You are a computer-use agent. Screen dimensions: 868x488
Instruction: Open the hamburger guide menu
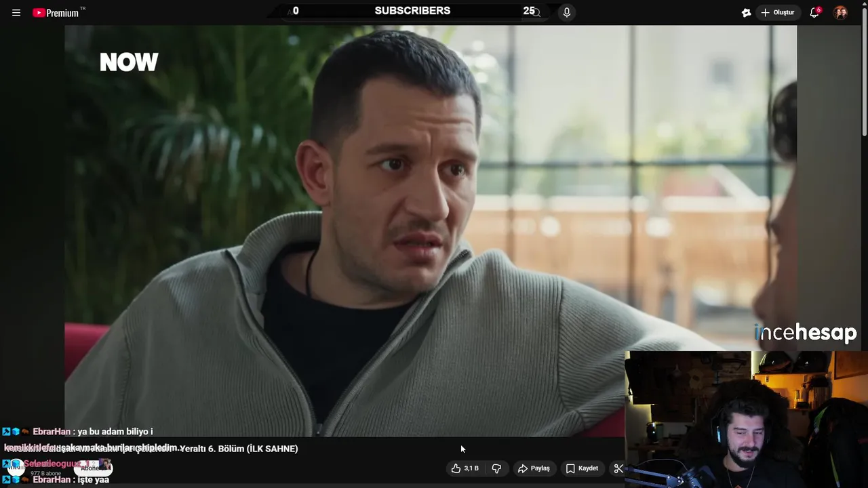click(x=16, y=13)
